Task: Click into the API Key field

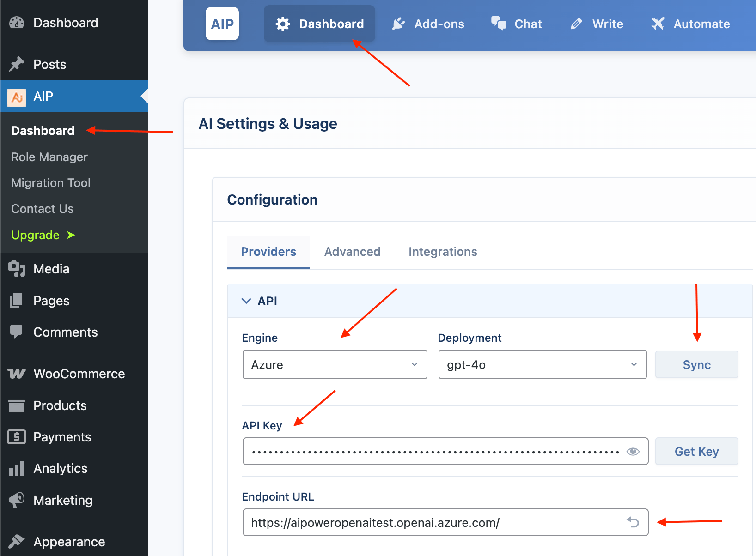Action: (445, 451)
